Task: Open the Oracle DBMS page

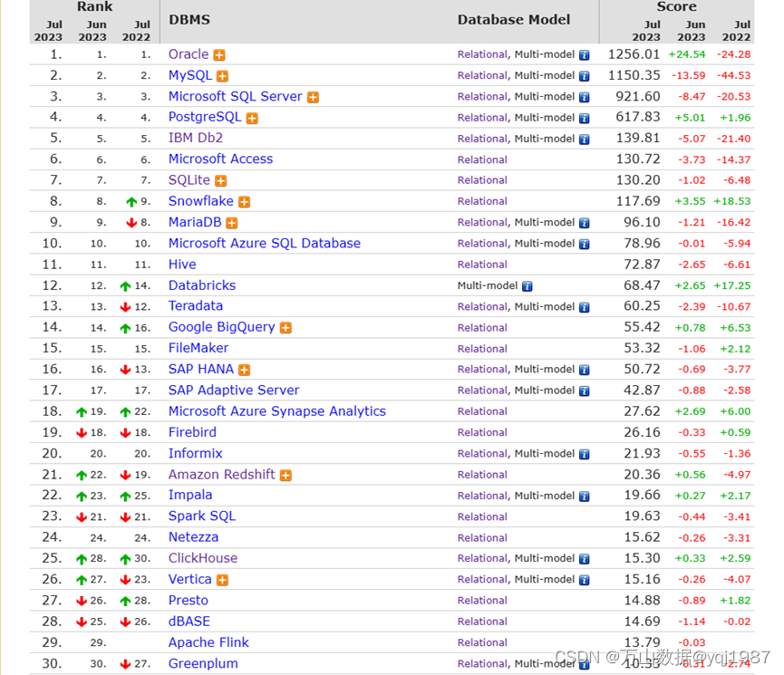Action: tap(187, 54)
